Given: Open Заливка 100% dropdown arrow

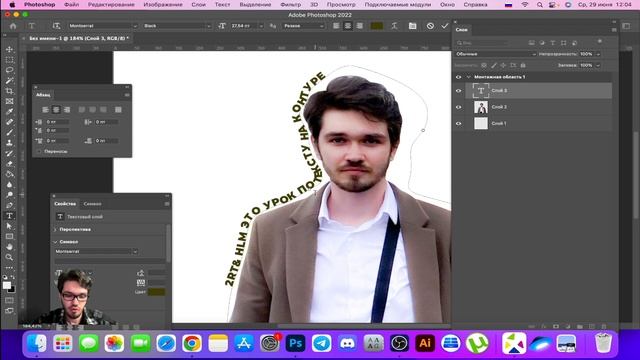Looking at the screenshot, I should click(598, 65).
